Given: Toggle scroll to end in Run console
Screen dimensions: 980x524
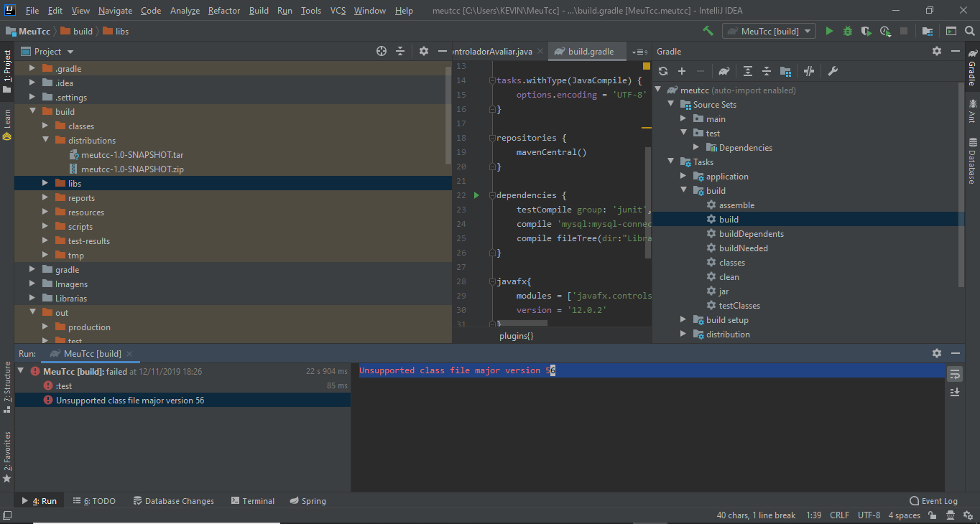Looking at the screenshot, I should pos(955,392).
